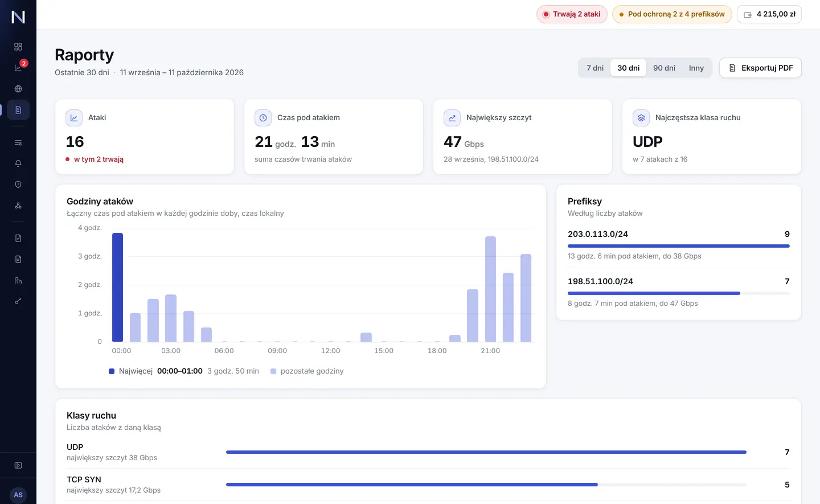The height and width of the screenshot is (504, 820).
Task: Open the filter rules lines icon in sidebar
Action: pos(18,142)
